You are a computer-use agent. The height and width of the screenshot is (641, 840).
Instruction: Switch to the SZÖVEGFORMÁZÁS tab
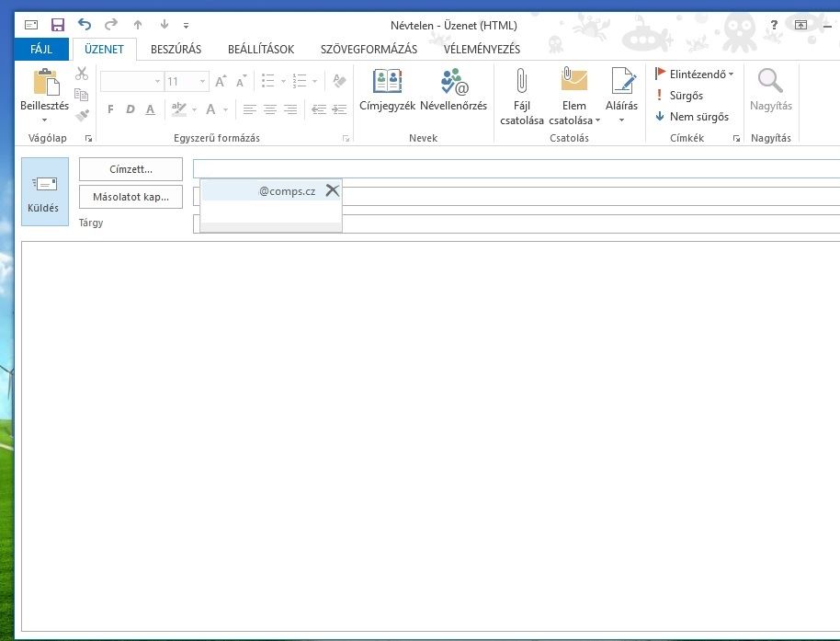pos(369,50)
